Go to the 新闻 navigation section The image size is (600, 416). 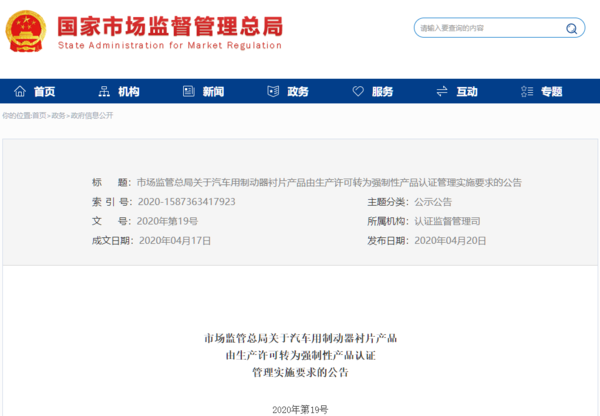tap(213, 91)
